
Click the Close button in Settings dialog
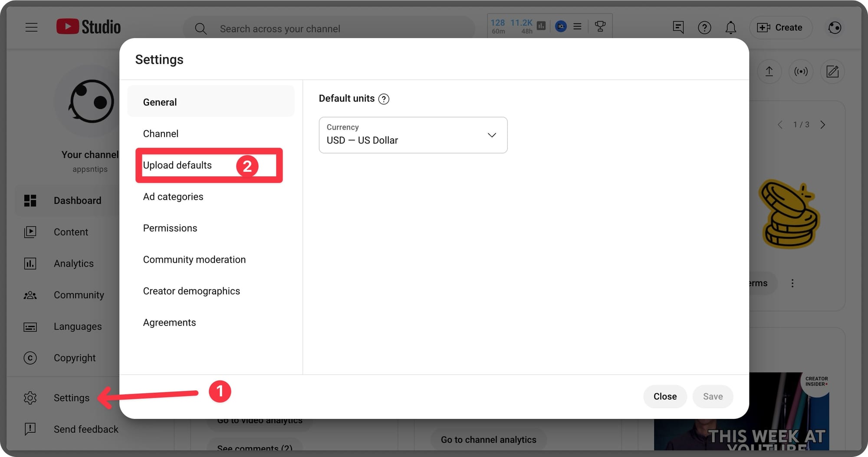pyautogui.click(x=665, y=396)
